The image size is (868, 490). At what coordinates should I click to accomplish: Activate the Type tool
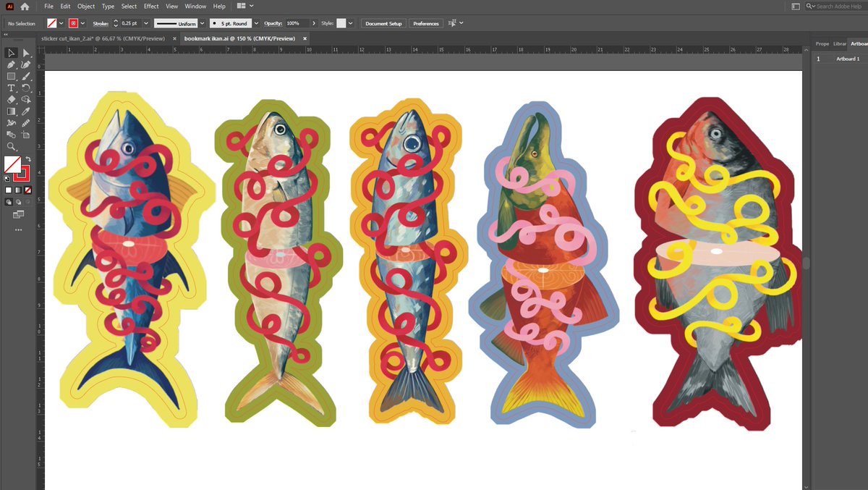pyautogui.click(x=11, y=88)
